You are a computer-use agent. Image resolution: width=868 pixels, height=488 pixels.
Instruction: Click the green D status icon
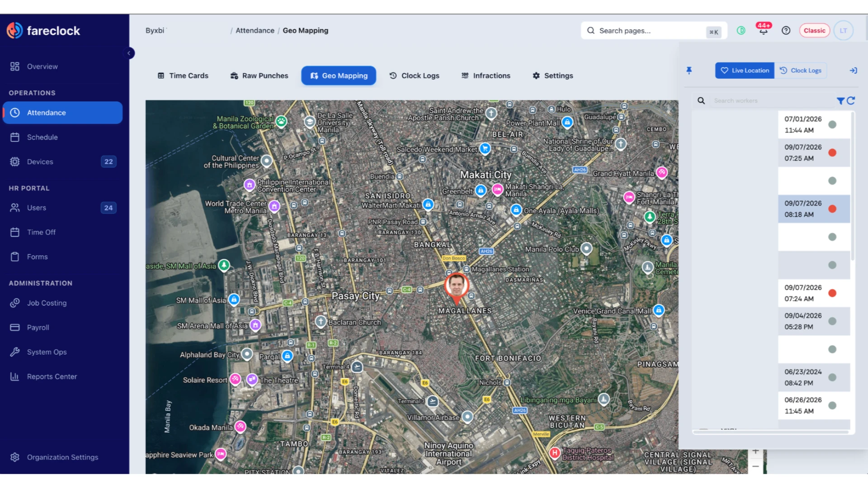click(x=741, y=30)
